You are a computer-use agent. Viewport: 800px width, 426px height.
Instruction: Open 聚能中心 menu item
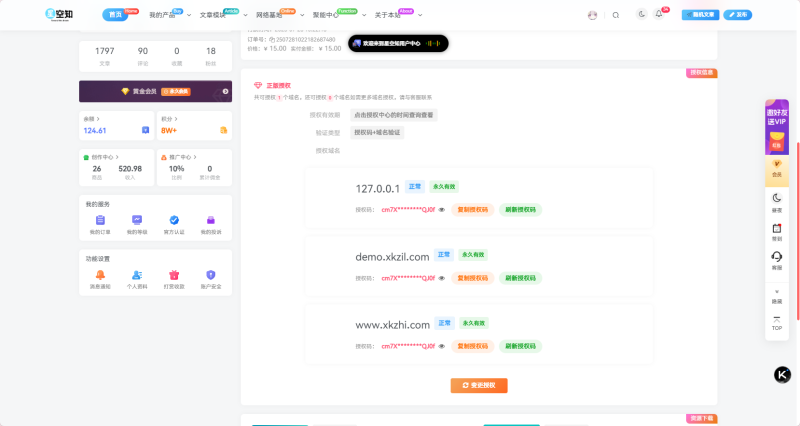(326, 15)
